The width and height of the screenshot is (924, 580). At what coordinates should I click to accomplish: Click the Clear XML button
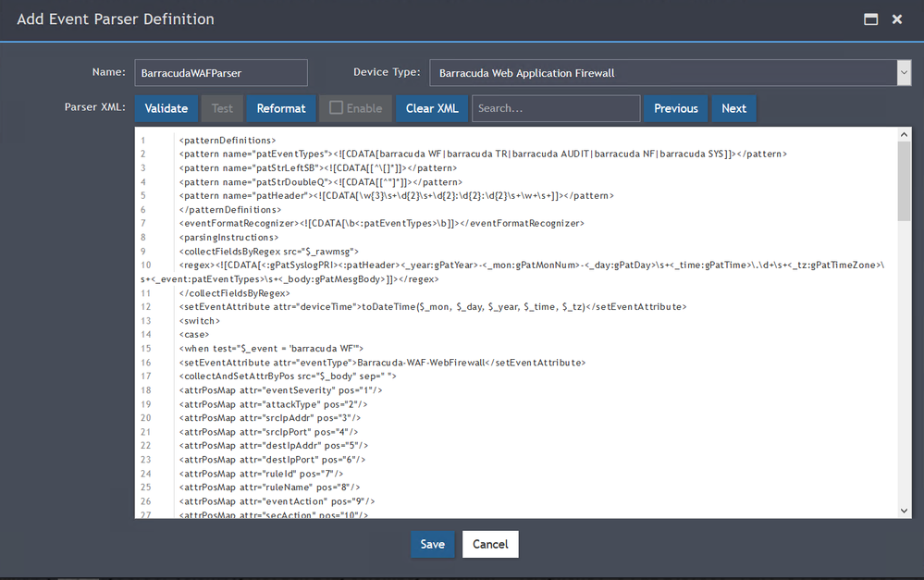tap(432, 108)
